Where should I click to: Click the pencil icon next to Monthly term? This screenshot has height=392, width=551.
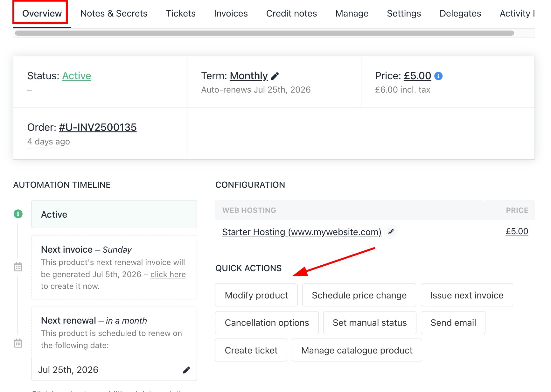point(275,76)
